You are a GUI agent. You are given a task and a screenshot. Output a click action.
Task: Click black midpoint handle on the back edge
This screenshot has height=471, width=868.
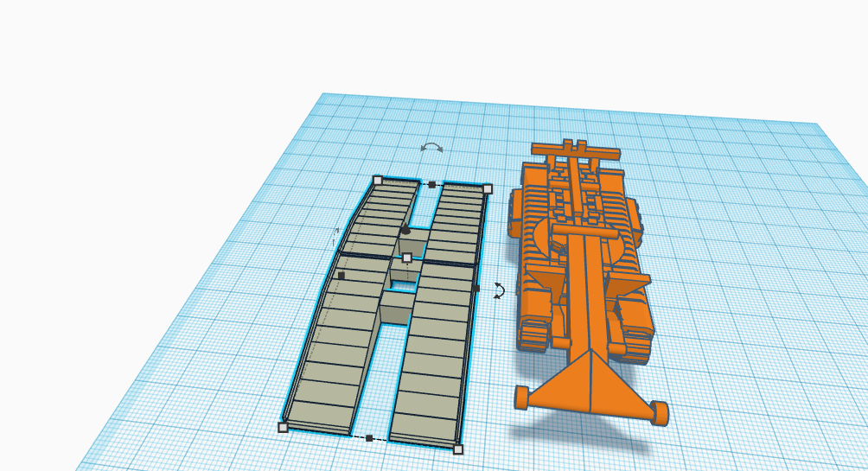[x=431, y=185]
